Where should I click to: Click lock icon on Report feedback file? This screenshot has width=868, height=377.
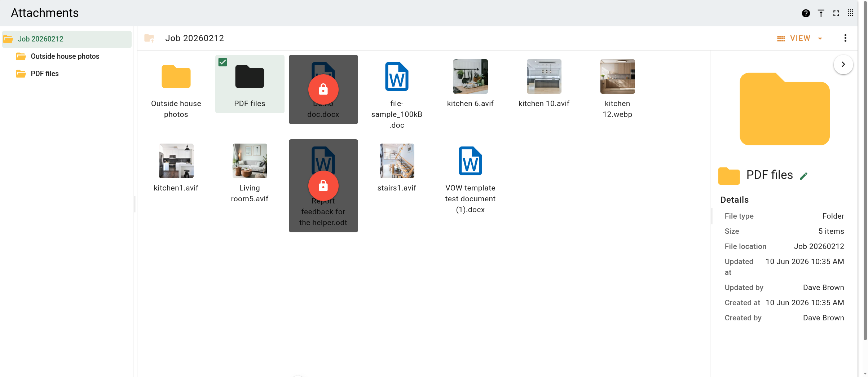tap(323, 185)
